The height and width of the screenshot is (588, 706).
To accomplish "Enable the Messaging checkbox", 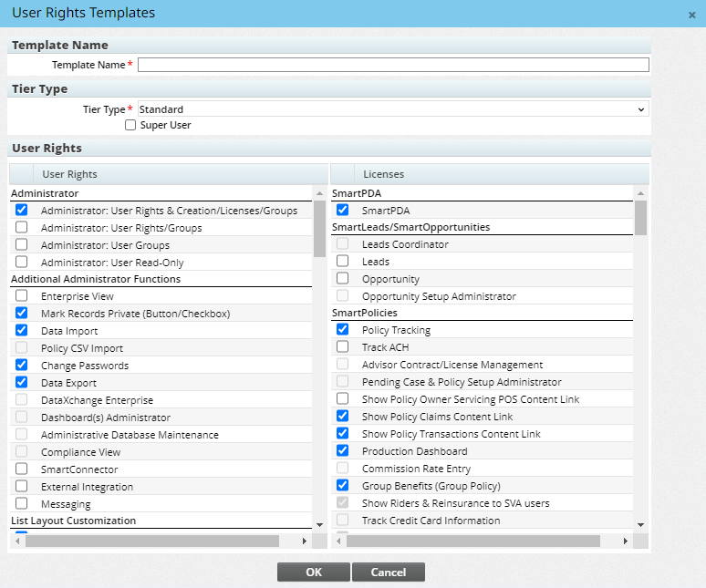I will tap(21, 503).
